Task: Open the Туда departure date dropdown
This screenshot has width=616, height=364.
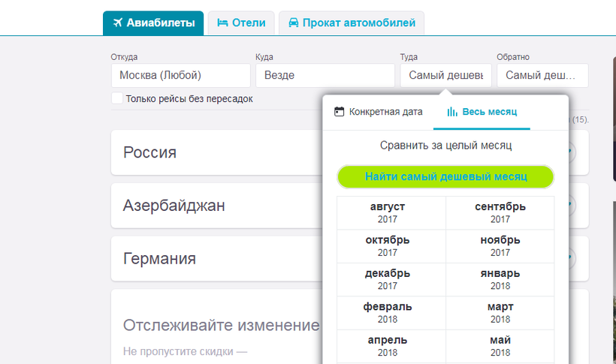Action: pyautogui.click(x=446, y=76)
